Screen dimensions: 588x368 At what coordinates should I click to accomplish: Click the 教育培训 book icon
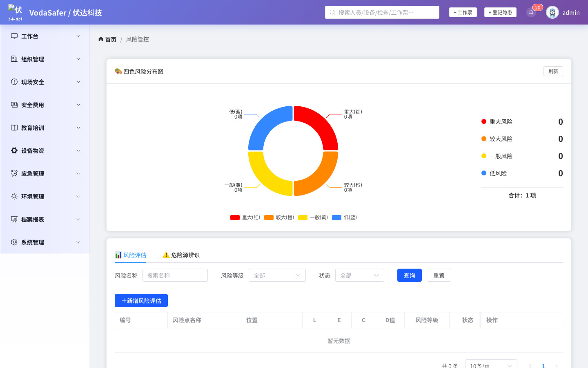pyautogui.click(x=14, y=128)
